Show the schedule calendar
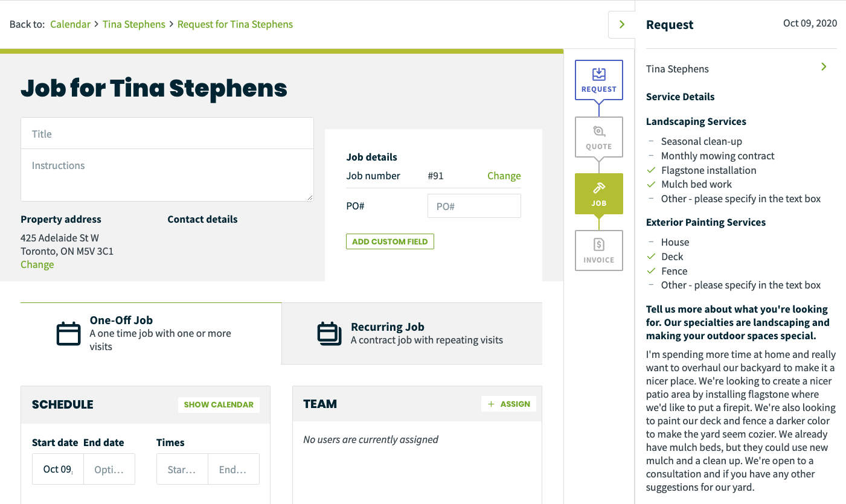The width and height of the screenshot is (846, 504). pos(219,404)
